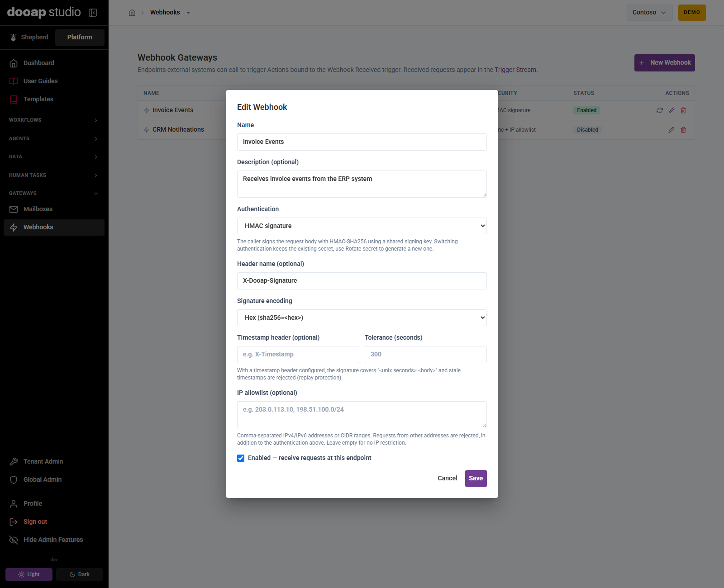Delete the Invoice Events webhook
The width and height of the screenshot is (724, 588).
coord(683,110)
